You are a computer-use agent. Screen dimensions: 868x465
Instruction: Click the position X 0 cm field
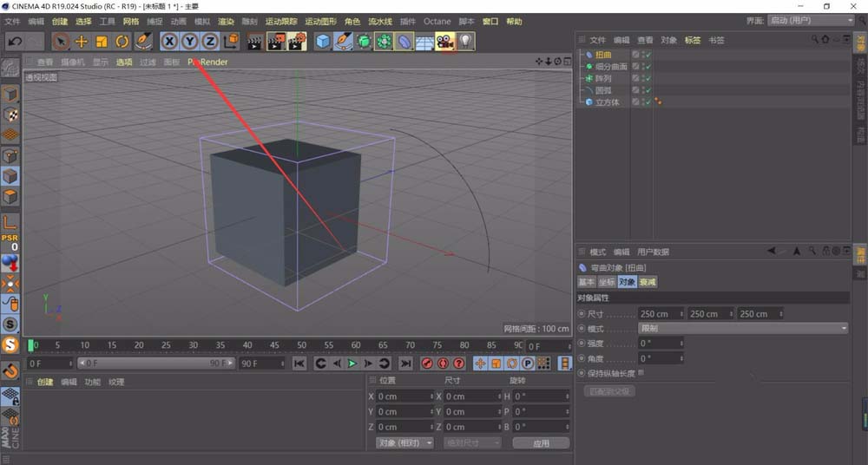[x=404, y=396]
